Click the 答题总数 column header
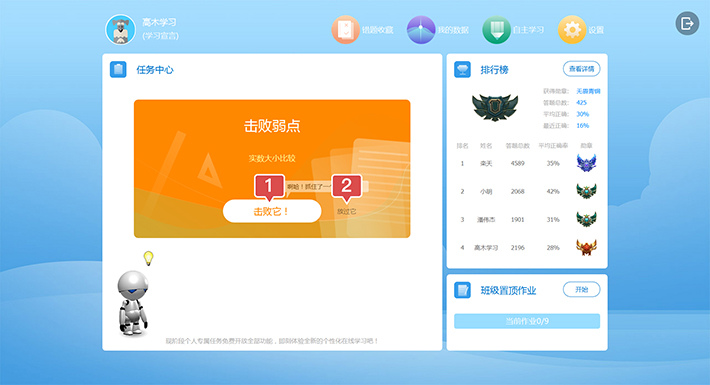Screen dimensions: 710x385 click(x=518, y=146)
